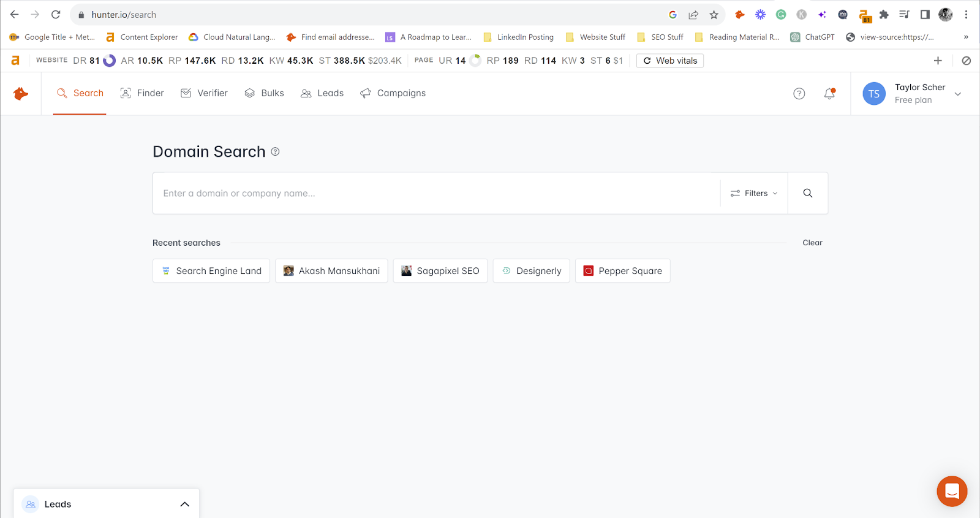Open the Reading Material bookmark folder
The width and height of the screenshot is (980, 518).
pos(737,37)
